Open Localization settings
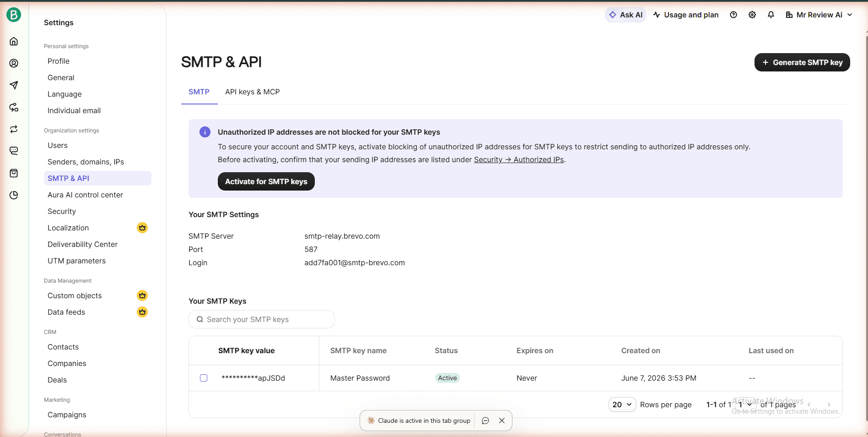Viewport: 868px width, 437px height. 68,228
